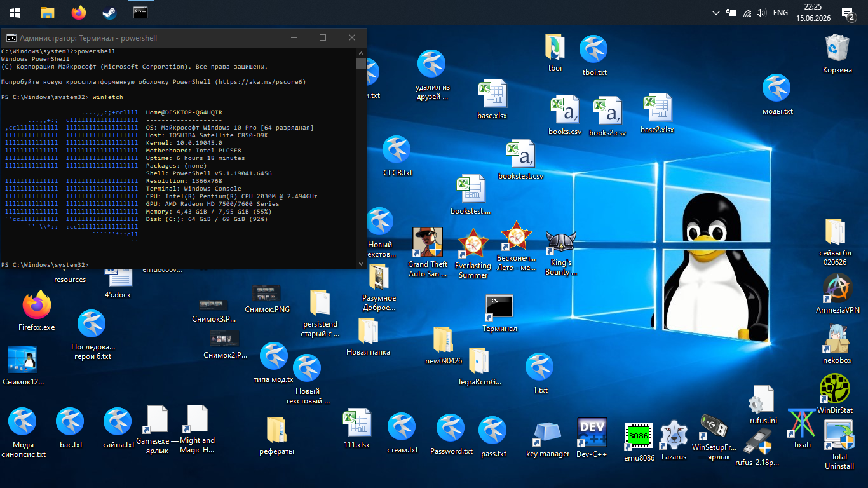Click the terminal prompt input line
The width and height of the screenshot is (868, 488).
pos(179,264)
